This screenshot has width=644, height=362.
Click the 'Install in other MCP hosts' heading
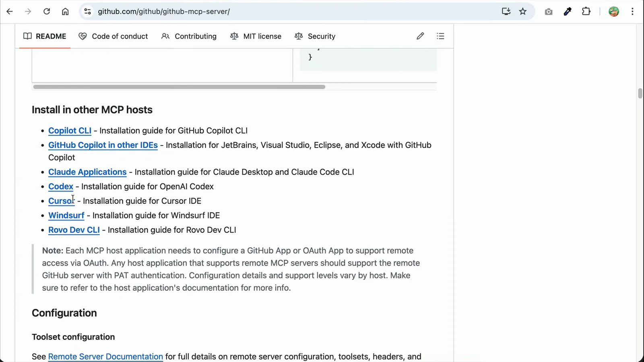92,110
